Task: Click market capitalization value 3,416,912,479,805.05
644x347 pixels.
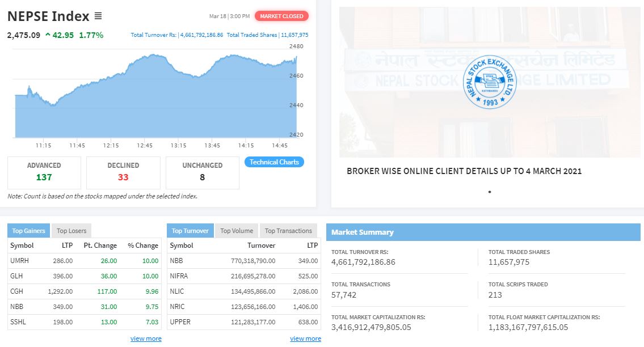Action: coord(371,327)
